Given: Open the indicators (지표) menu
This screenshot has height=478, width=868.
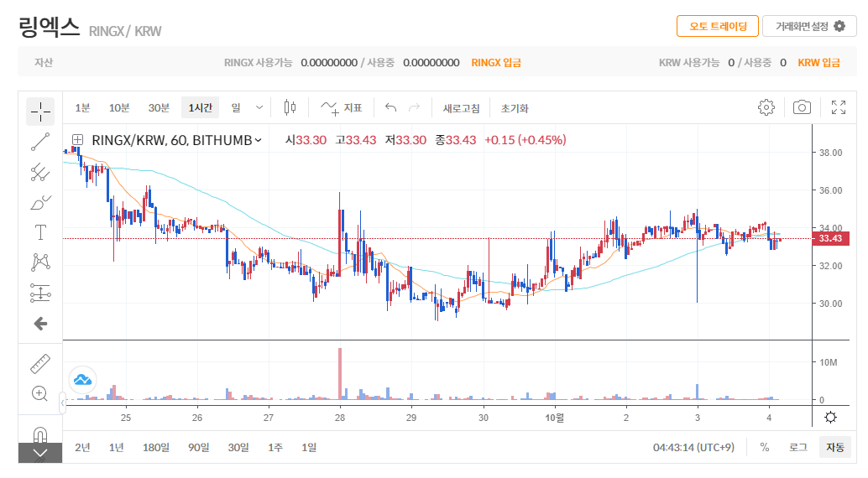Looking at the screenshot, I should (342, 107).
